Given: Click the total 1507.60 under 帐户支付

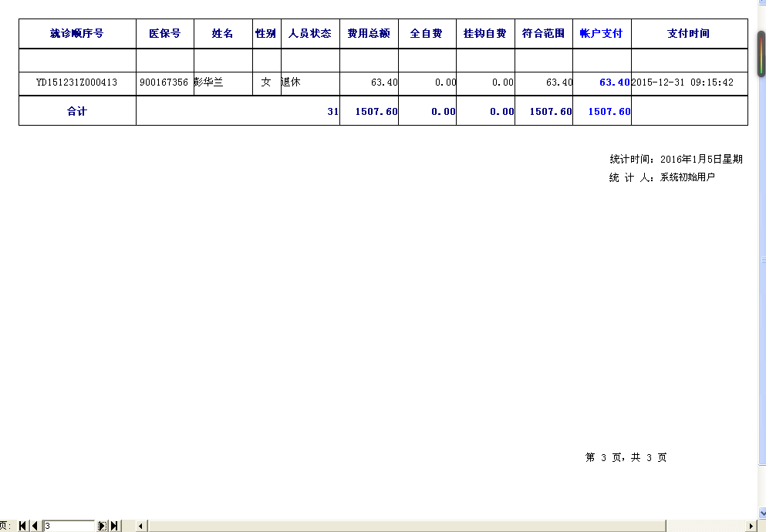Looking at the screenshot, I should coord(609,112).
